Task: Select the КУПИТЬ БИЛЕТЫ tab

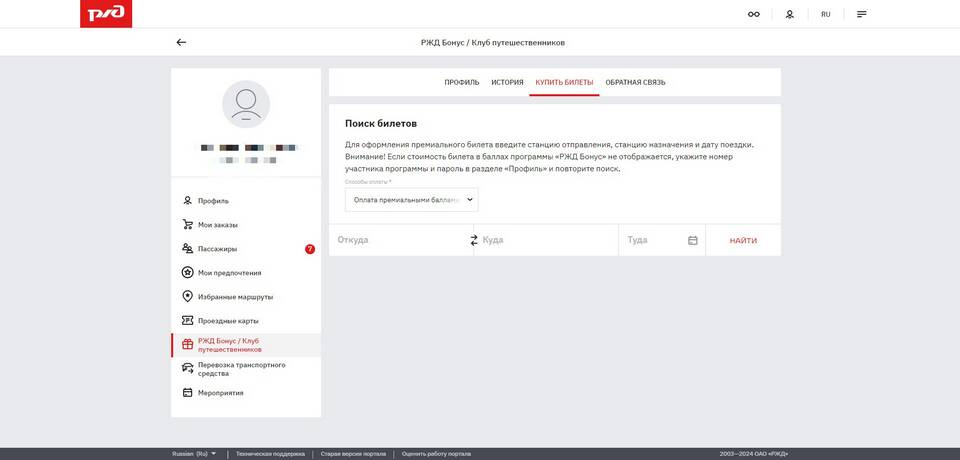Action: click(x=564, y=82)
